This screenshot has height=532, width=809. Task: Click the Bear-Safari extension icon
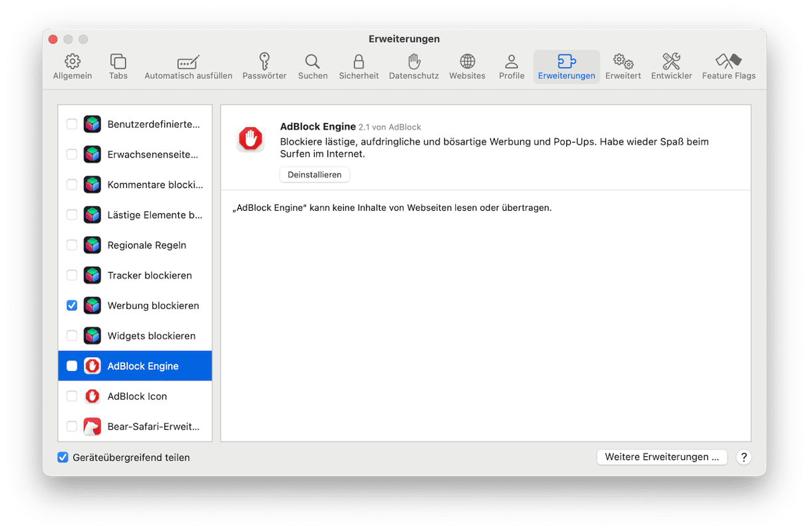tap(92, 426)
